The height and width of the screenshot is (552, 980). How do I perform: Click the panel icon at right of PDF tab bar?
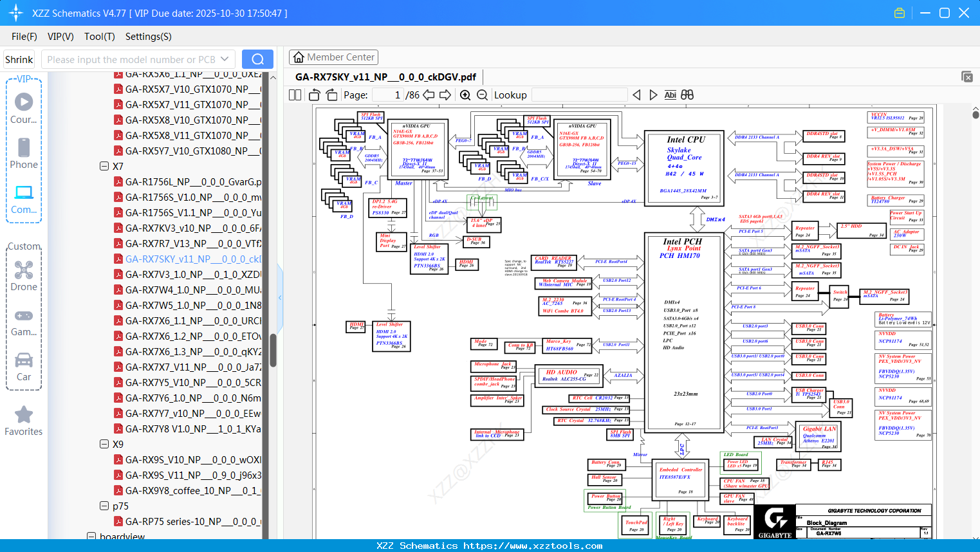point(967,77)
